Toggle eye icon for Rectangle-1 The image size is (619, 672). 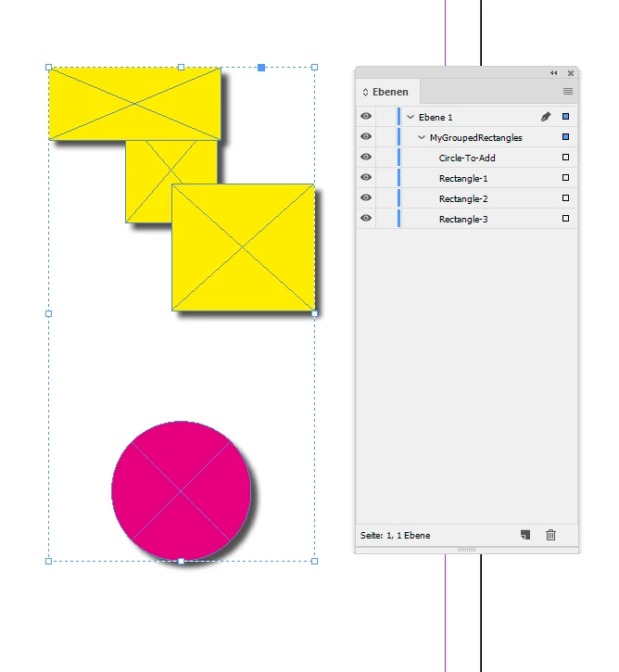tap(366, 177)
